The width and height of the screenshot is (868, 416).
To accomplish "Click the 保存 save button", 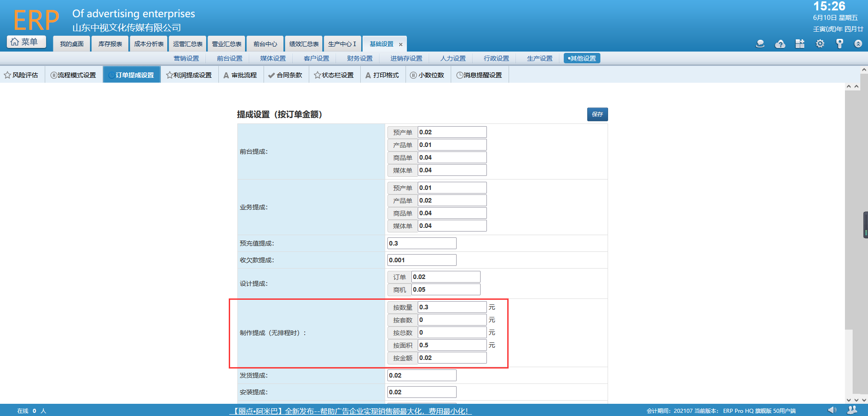I will [x=597, y=114].
